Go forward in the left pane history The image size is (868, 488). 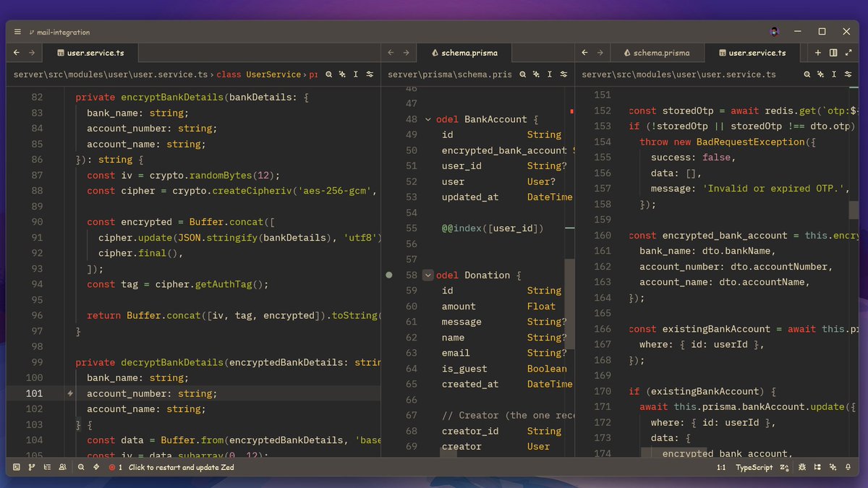pyautogui.click(x=32, y=53)
